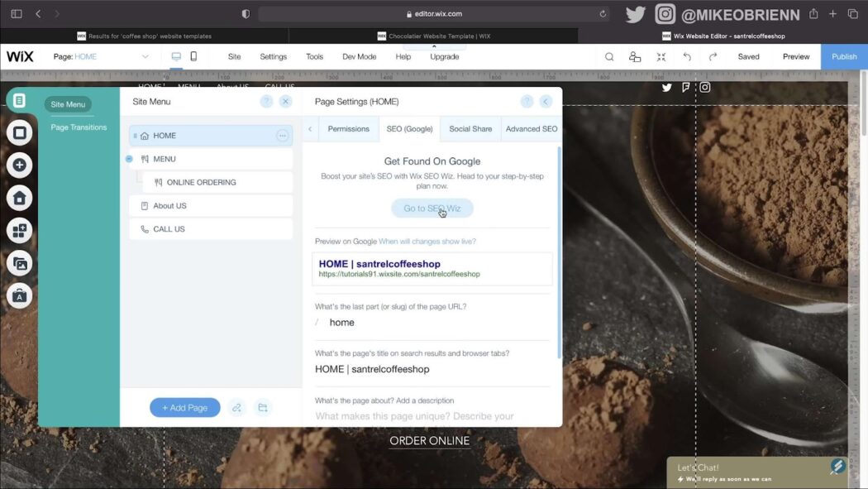Open the Site menu
This screenshot has width=868, height=489.
pyautogui.click(x=234, y=56)
